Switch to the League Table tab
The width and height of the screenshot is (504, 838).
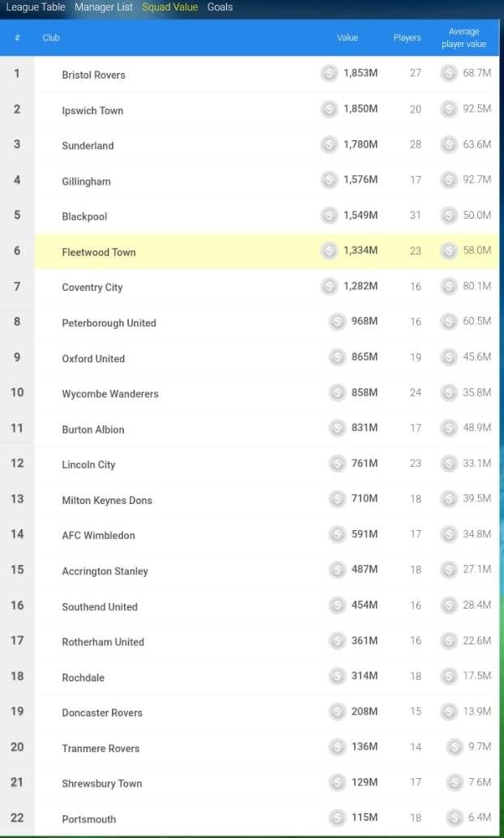tap(36, 7)
